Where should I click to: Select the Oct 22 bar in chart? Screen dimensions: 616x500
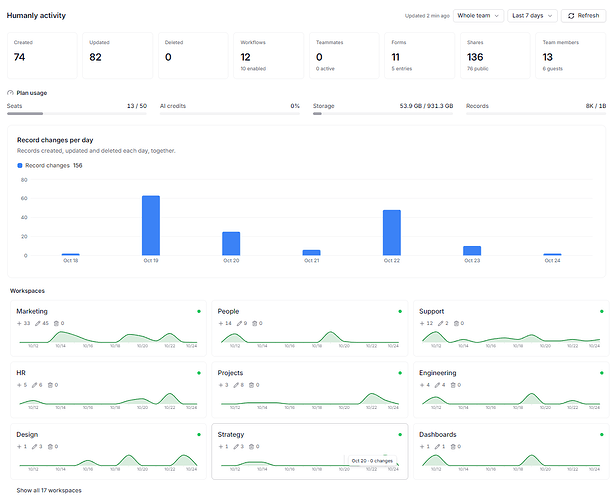[392, 233]
